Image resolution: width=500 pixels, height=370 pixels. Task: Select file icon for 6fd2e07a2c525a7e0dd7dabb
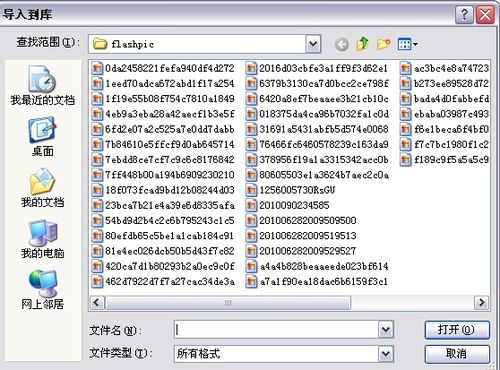(x=97, y=129)
